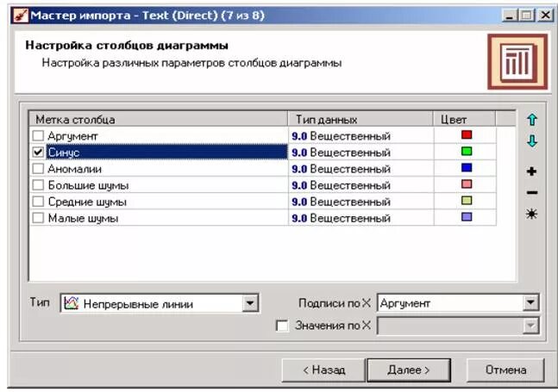Proceed with the Далее button
The image size is (558, 392).
tap(409, 370)
